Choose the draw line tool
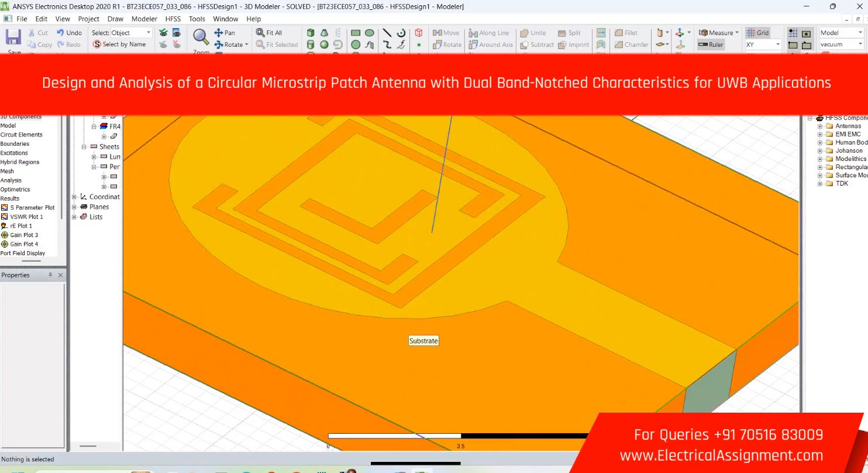Image resolution: width=868 pixels, height=473 pixels. pos(387,33)
